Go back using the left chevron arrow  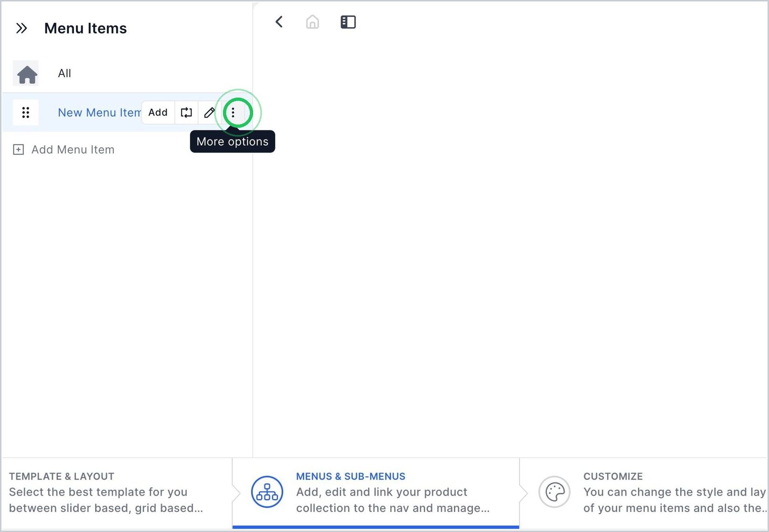[x=279, y=22]
